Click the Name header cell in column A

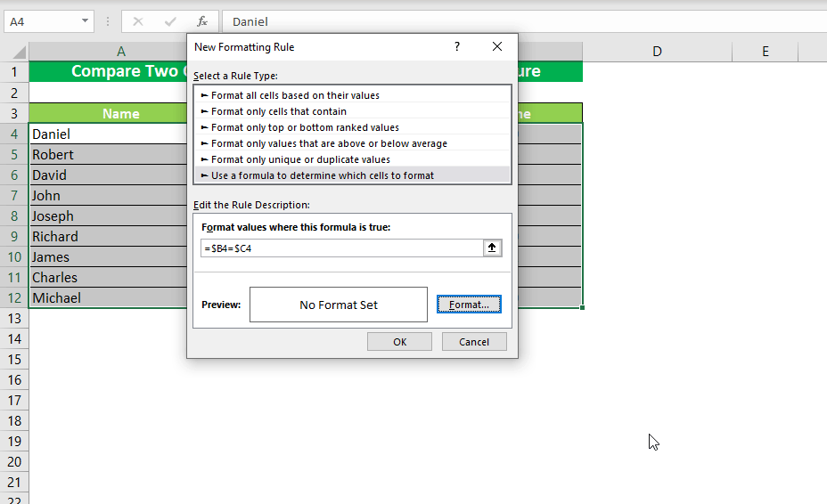(x=108, y=113)
